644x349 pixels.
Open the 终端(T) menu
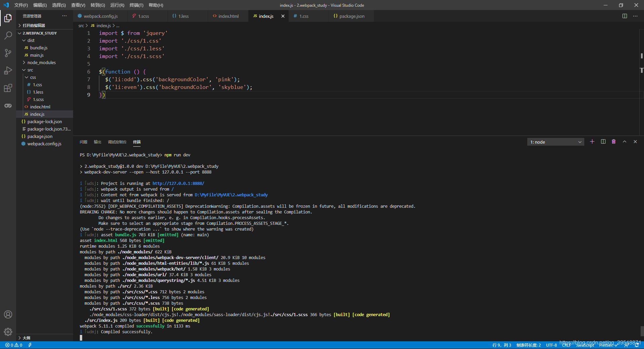click(x=136, y=5)
